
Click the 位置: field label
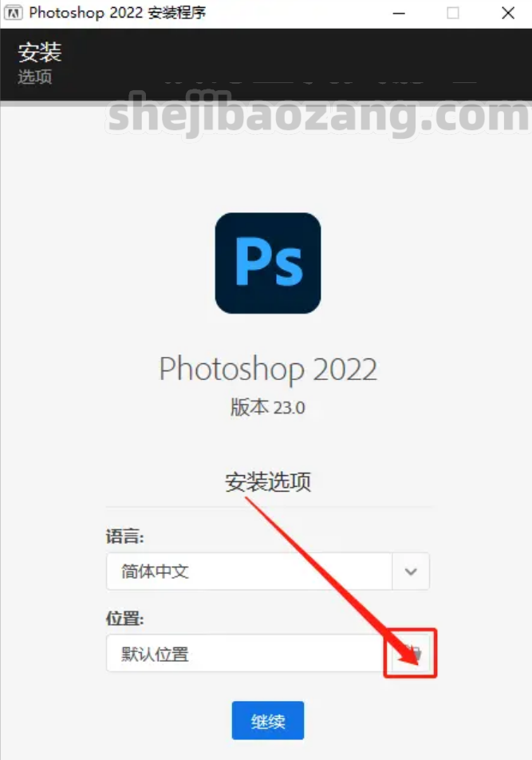pyautogui.click(x=125, y=619)
